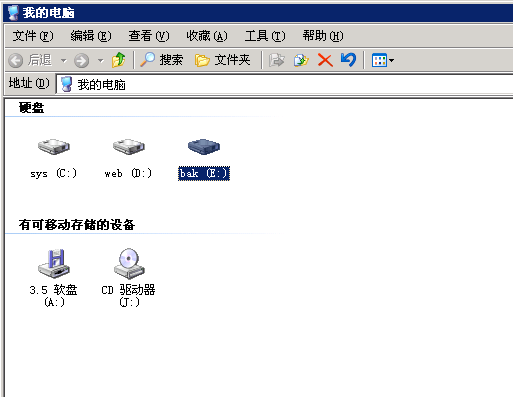The image size is (513, 397).
Task: Select the web (D:) drive icon
Action: click(x=129, y=147)
